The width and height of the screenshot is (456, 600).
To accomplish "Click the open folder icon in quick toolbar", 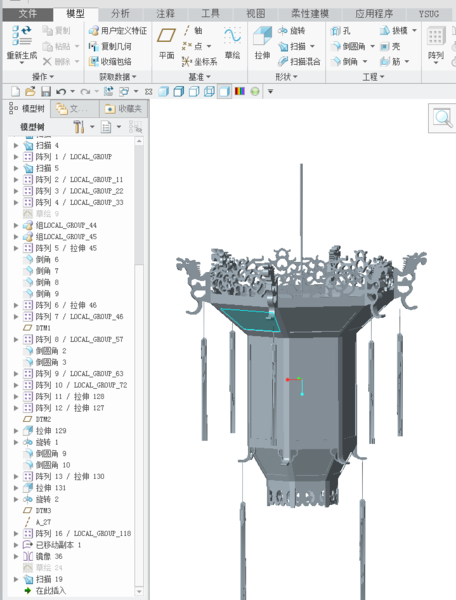I will point(30,91).
